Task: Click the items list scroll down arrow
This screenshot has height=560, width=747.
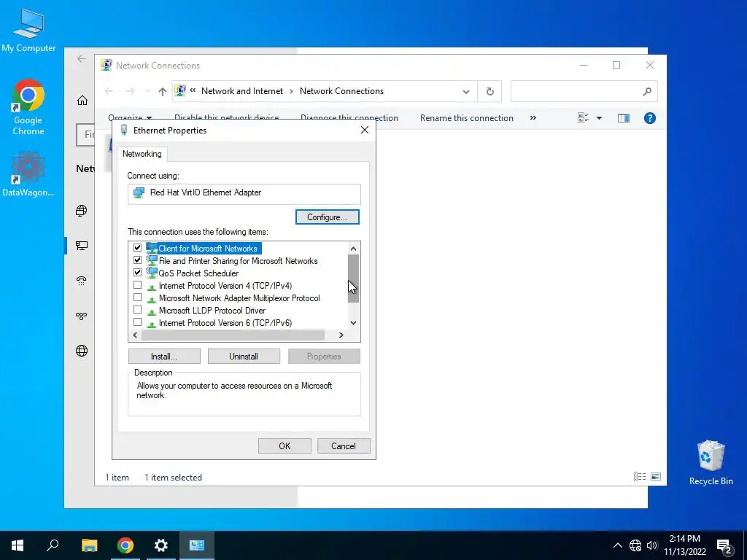Action: pyautogui.click(x=353, y=322)
